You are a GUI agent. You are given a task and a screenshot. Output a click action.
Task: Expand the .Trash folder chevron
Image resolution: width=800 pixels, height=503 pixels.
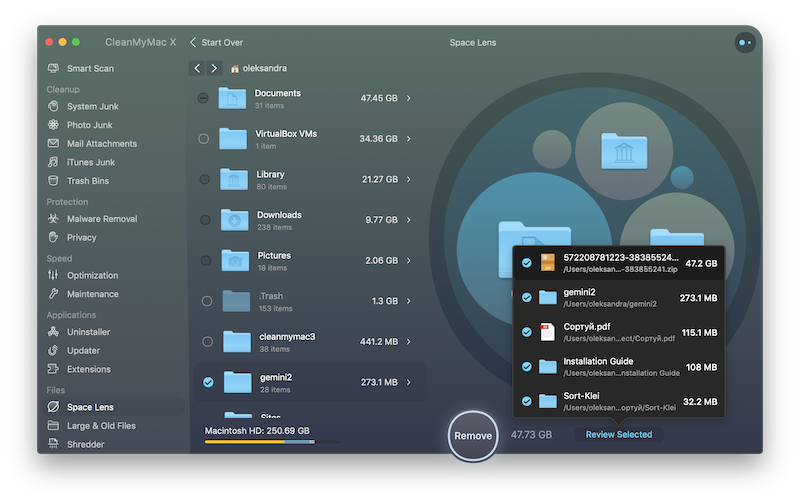[409, 301]
